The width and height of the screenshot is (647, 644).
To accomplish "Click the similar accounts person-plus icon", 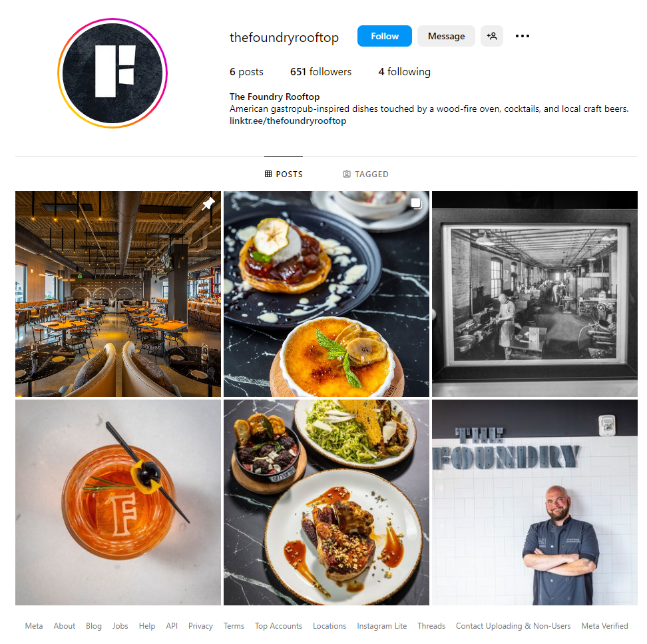I will point(491,36).
